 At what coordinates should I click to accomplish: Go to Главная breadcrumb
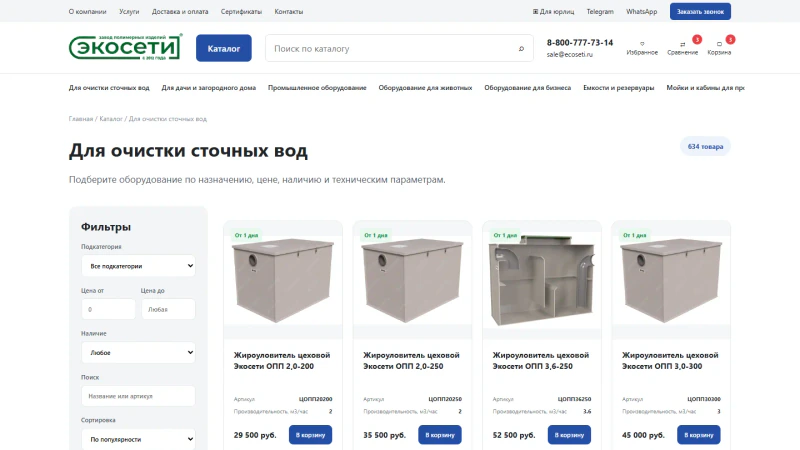81,119
